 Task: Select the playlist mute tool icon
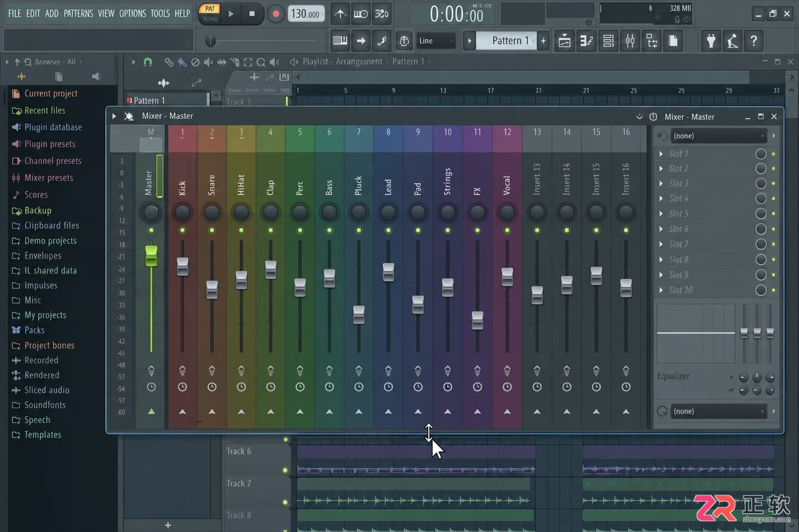coord(208,62)
